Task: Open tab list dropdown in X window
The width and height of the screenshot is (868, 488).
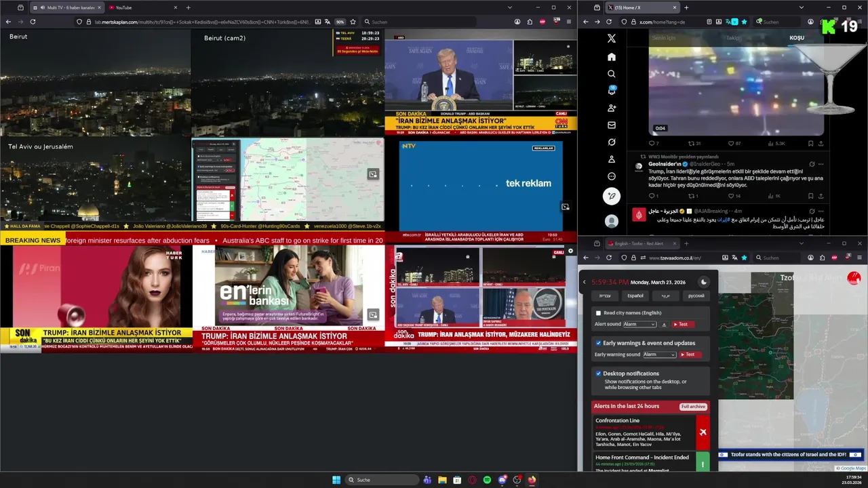Action: [801, 7]
